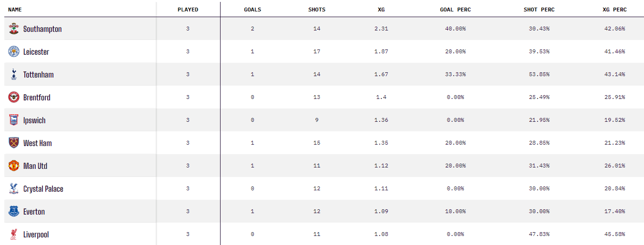Open the Liverpool team name link

click(36, 235)
